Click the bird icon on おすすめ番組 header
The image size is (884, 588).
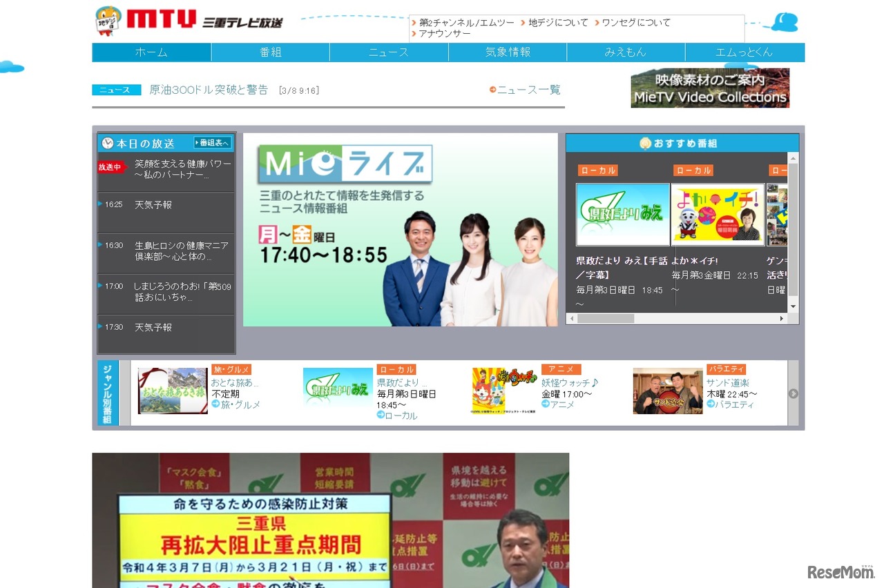coord(644,142)
